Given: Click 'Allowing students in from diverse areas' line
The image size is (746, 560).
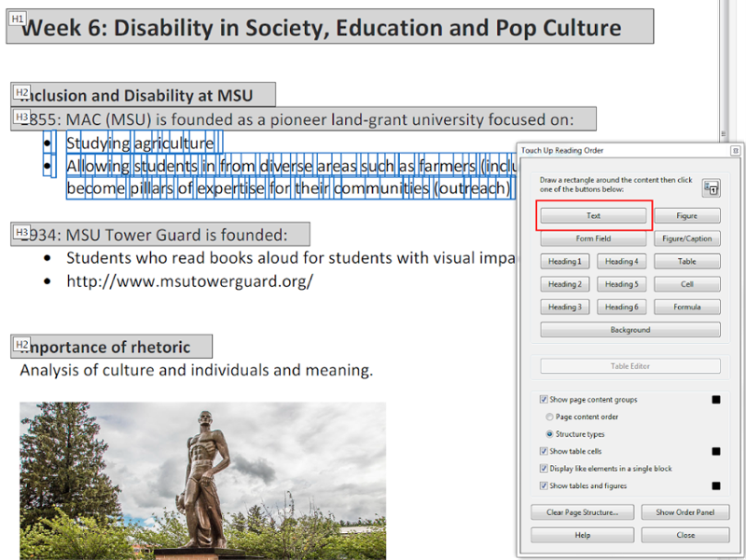Looking at the screenshot, I should [x=291, y=166].
